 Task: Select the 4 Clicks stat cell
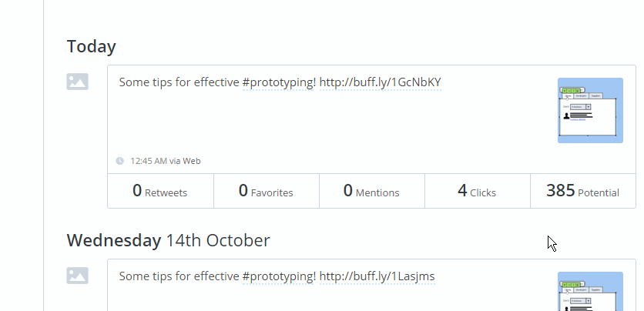[478, 191]
